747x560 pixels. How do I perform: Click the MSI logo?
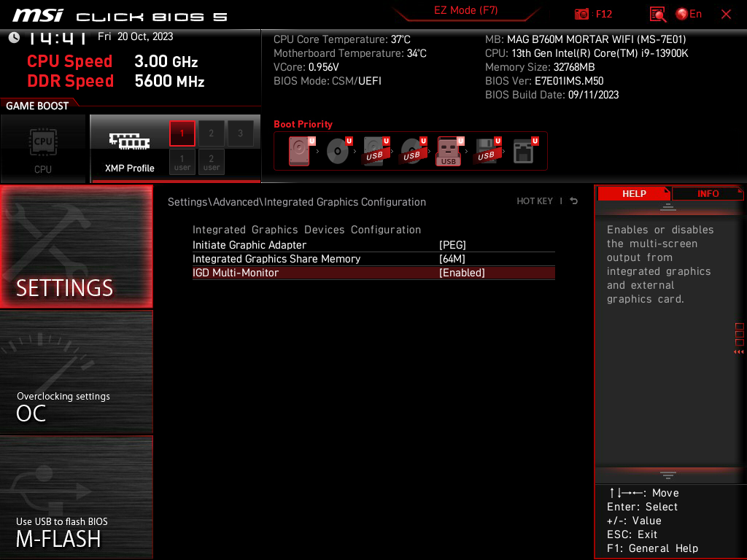[38, 15]
